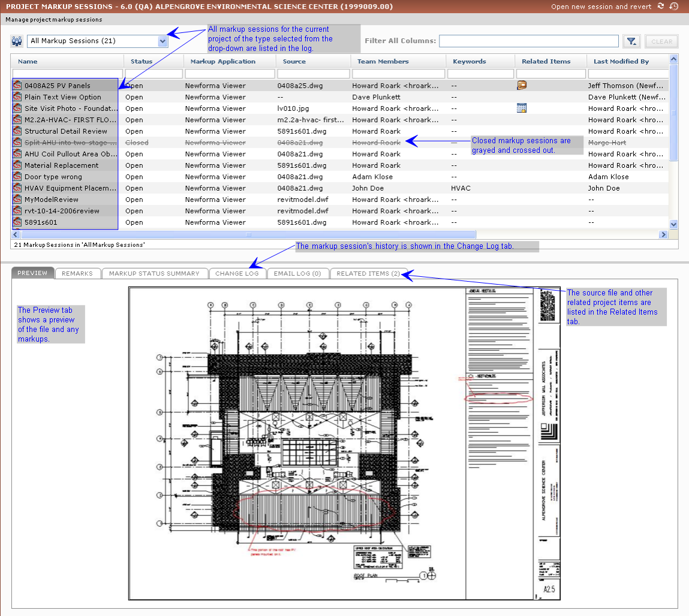Image resolution: width=689 pixels, height=616 pixels.
Task: Click lv010.jpg source cell
Action: tap(293, 108)
